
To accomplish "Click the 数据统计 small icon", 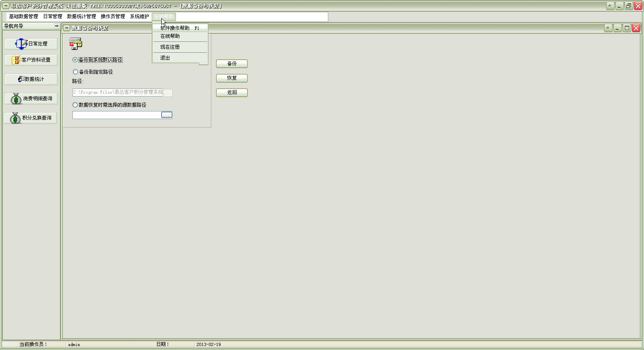I will (x=21, y=79).
